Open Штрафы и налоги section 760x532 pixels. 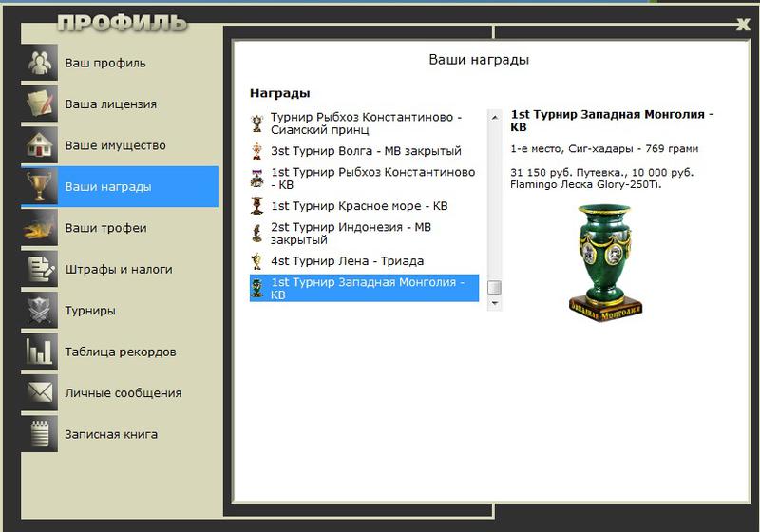click(x=120, y=269)
